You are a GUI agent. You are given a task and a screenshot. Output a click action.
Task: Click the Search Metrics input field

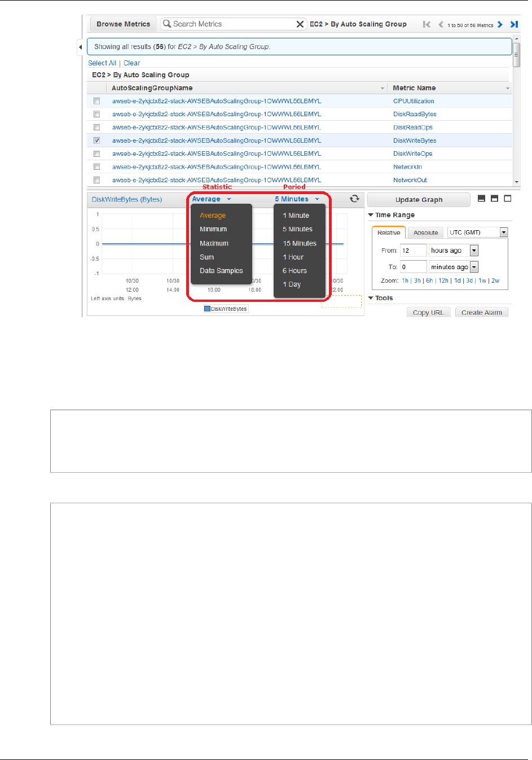[234, 24]
